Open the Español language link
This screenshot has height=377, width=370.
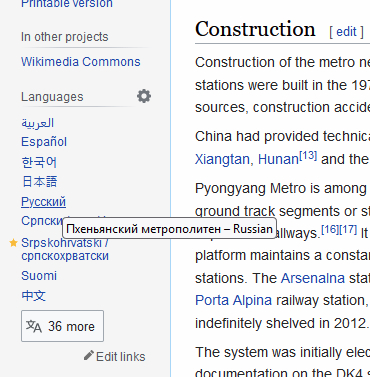[44, 142]
